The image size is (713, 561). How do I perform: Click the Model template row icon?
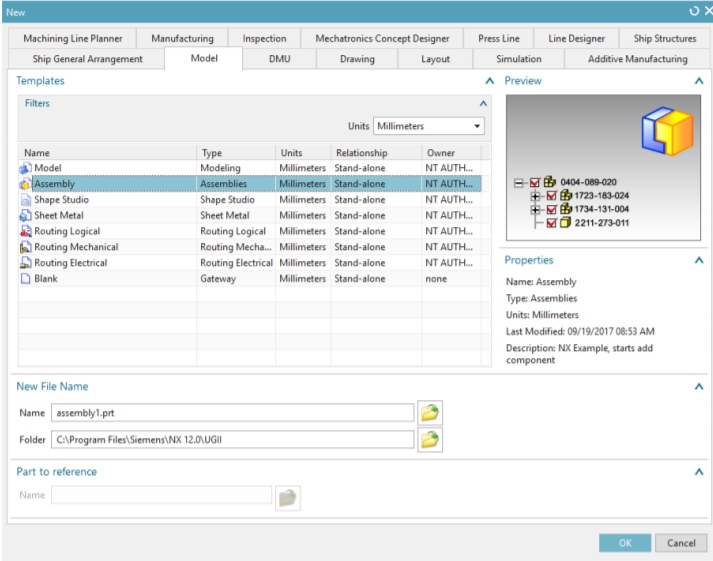point(25,168)
